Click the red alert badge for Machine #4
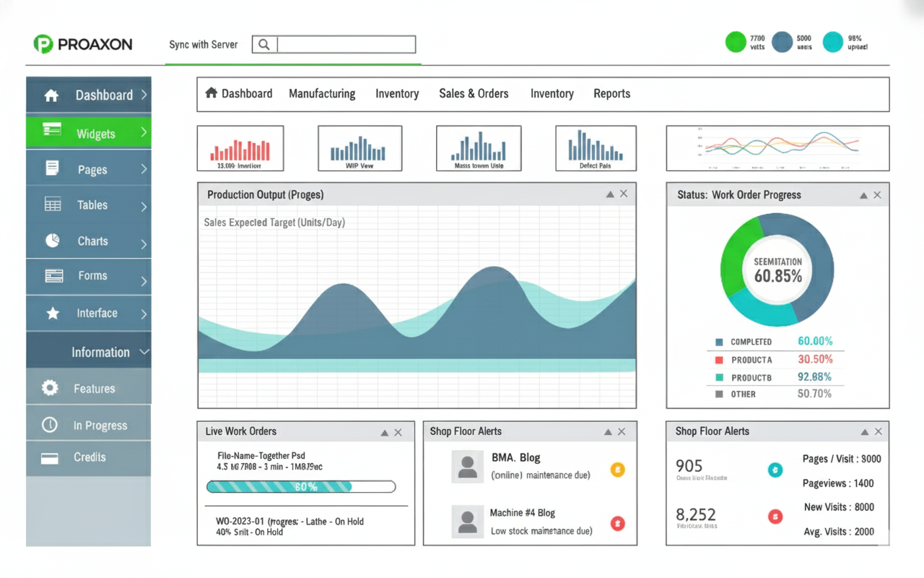 (617, 523)
